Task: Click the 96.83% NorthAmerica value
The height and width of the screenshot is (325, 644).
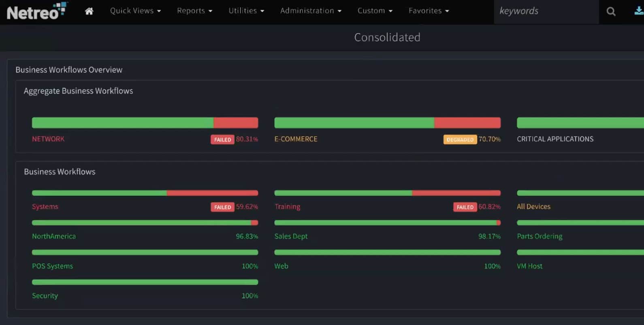Action: 247,236
